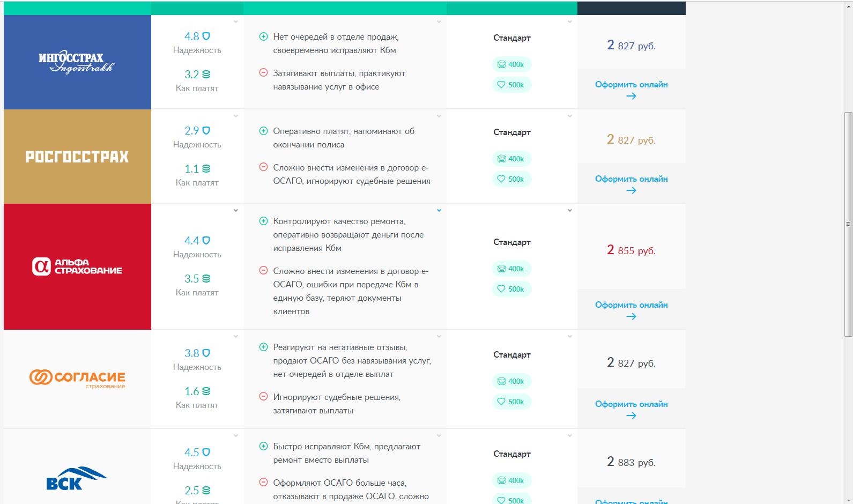This screenshot has width=853, height=504.
Task: Select the 2 883 руб. VSK price
Action: click(632, 462)
